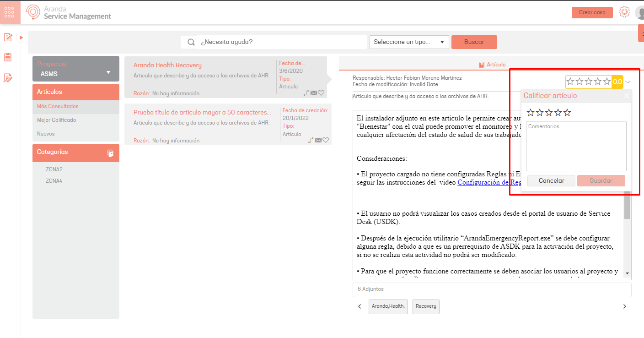Select 'Mejor Calificado' articles filter
This screenshot has height=338, width=644.
(x=57, y=120)
